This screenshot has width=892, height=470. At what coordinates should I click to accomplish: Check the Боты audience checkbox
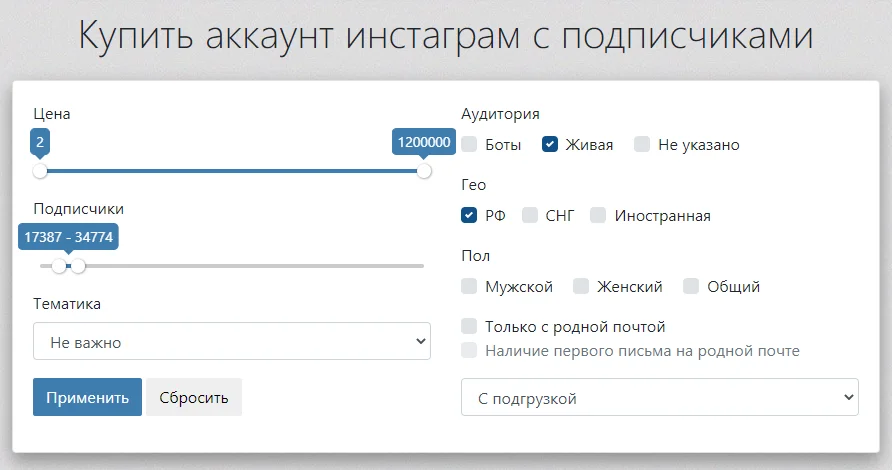tap(469, 144)
